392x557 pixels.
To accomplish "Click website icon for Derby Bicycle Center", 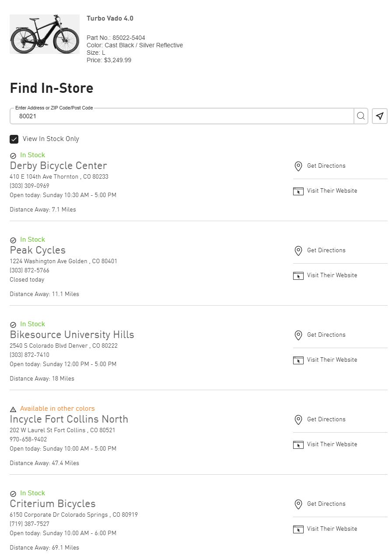I will pos(298,191).
